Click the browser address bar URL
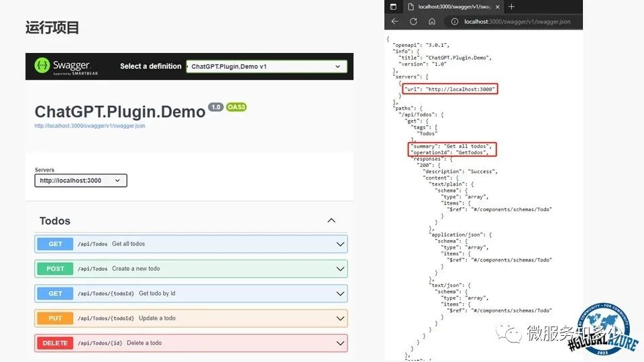Viewport: 644px width, 362px height. click(x=517, y=21)
